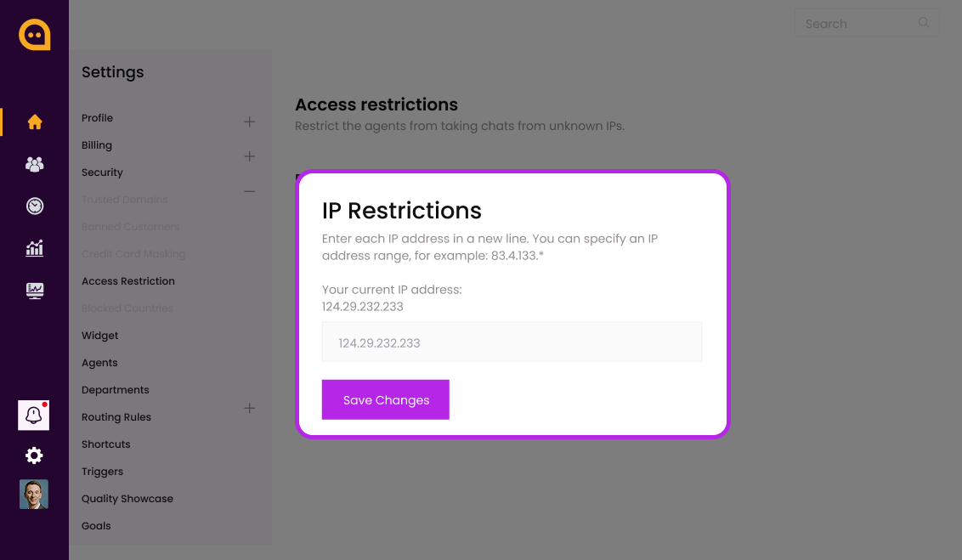
Task: Click the Save Changes button
Action: 385,399
